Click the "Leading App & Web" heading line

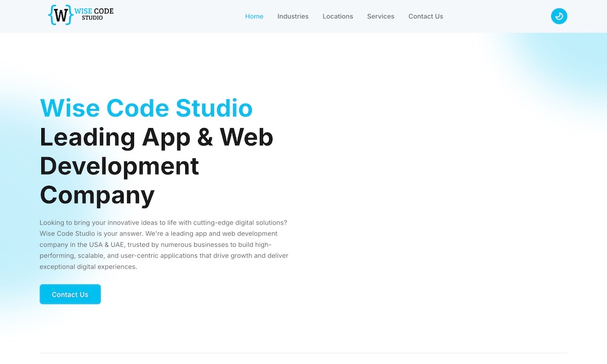157,137
